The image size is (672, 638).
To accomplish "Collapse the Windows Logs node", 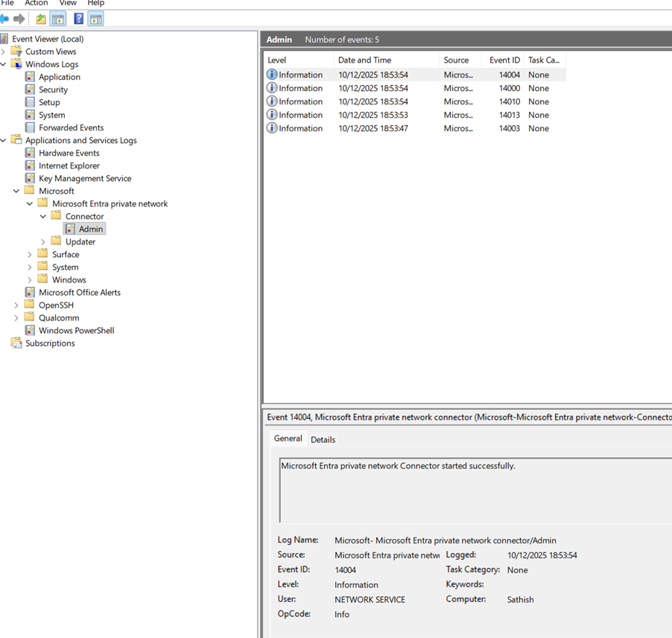I will click(4, 64).
